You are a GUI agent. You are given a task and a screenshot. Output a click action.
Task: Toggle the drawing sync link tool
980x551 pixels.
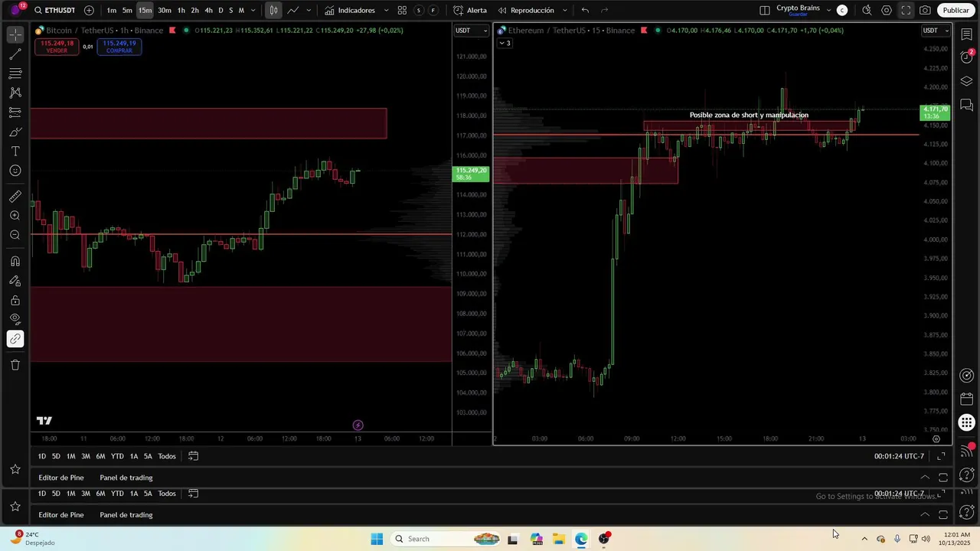[x=15, y=339]
